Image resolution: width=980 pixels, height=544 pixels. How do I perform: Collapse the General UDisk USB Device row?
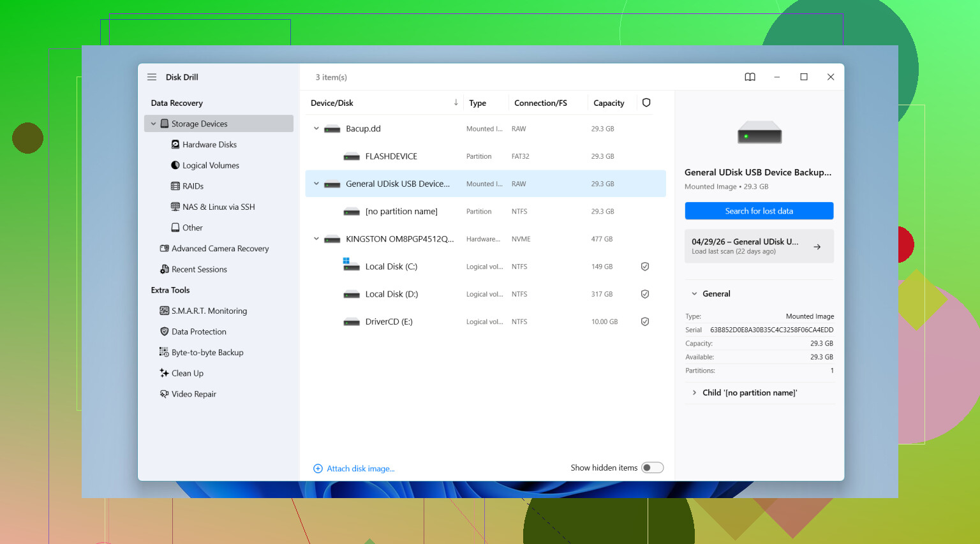[x=316, y=184]
